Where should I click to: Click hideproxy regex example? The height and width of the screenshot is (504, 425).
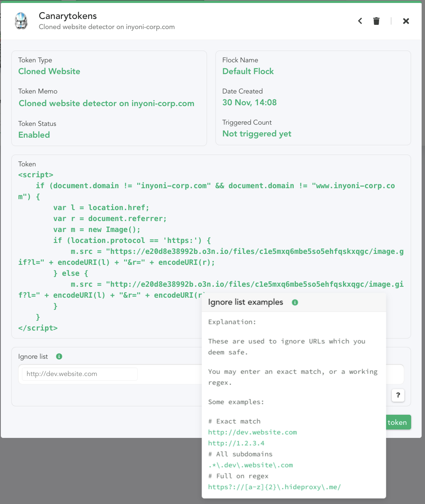point(274,487)
